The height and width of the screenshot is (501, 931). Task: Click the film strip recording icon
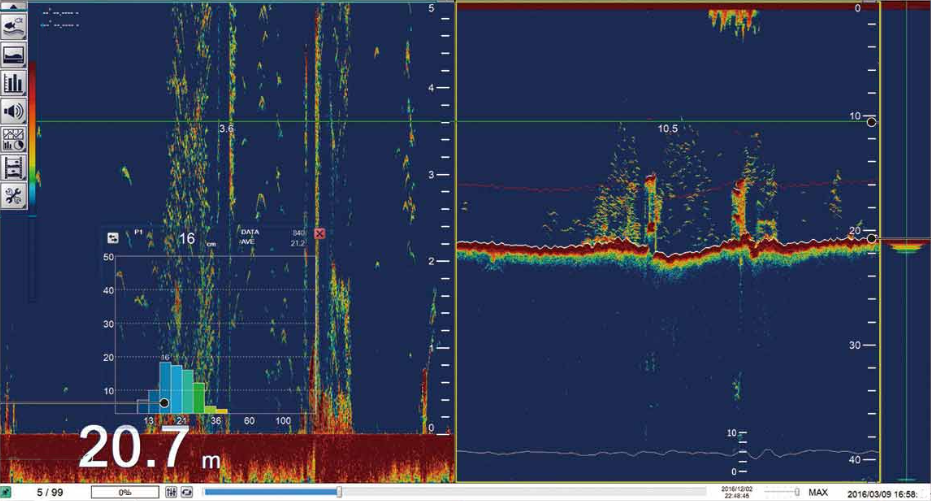[14, 167]
